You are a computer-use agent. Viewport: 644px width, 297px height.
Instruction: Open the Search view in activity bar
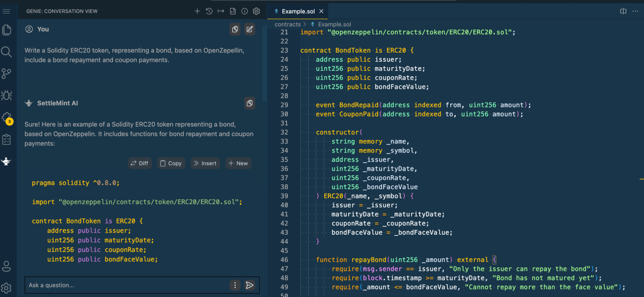7,52
